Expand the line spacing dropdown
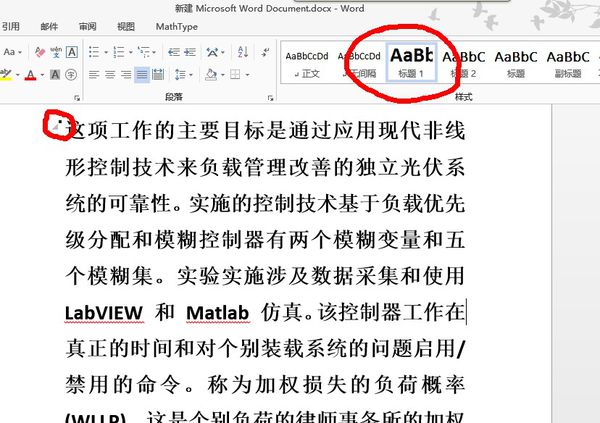 [x=191, y=74]
